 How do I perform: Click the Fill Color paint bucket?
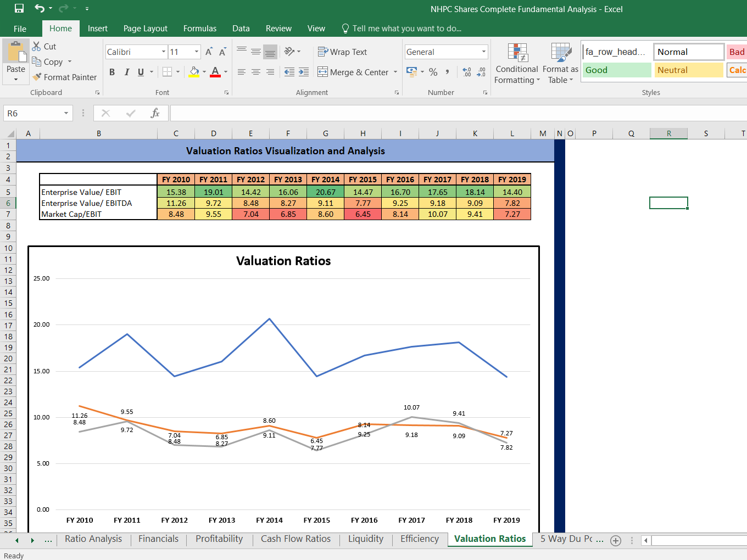194,72
